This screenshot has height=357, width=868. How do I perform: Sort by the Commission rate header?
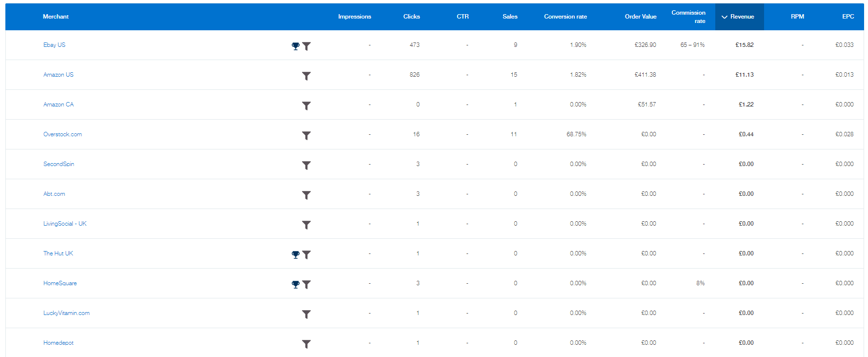pos(688,17)
